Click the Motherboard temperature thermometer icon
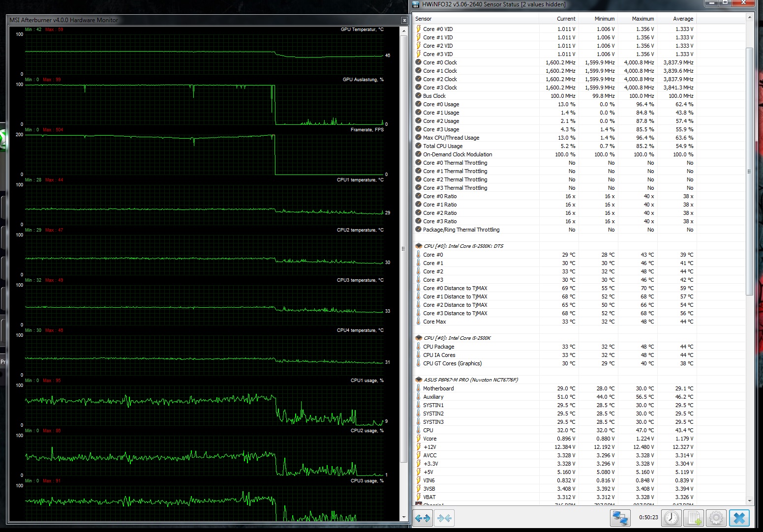The height and width of the screenshot is (532, 763). coord(419,388)
